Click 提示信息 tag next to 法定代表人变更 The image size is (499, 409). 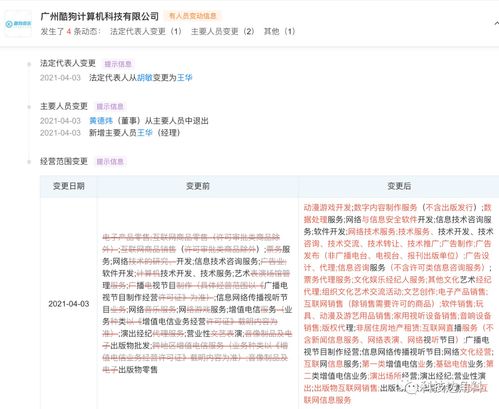coord(118,64)
